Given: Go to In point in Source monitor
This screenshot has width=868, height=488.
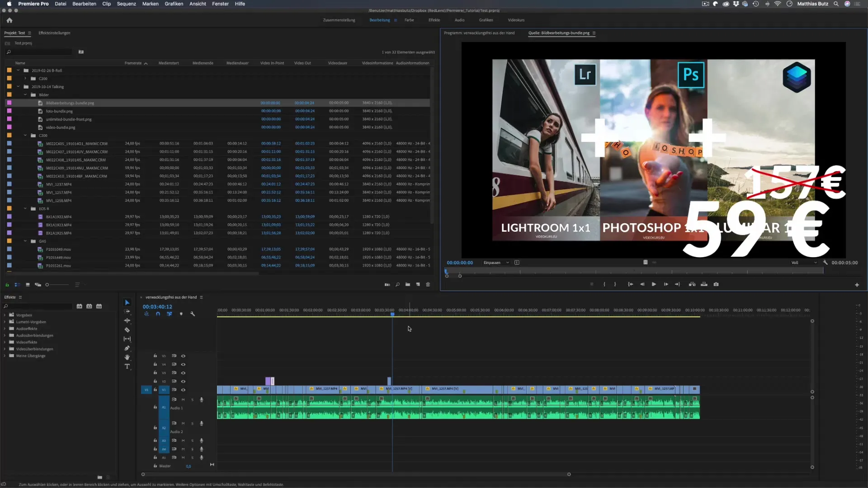Looking at the screenshot, I should pyautogui.click(x=630, y=284).
